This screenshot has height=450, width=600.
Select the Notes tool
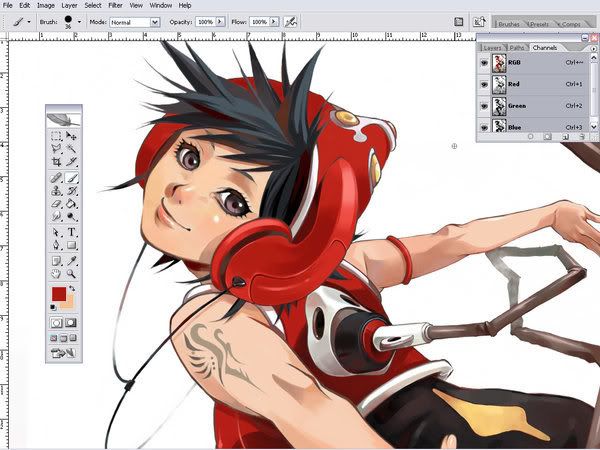(56, 261)
